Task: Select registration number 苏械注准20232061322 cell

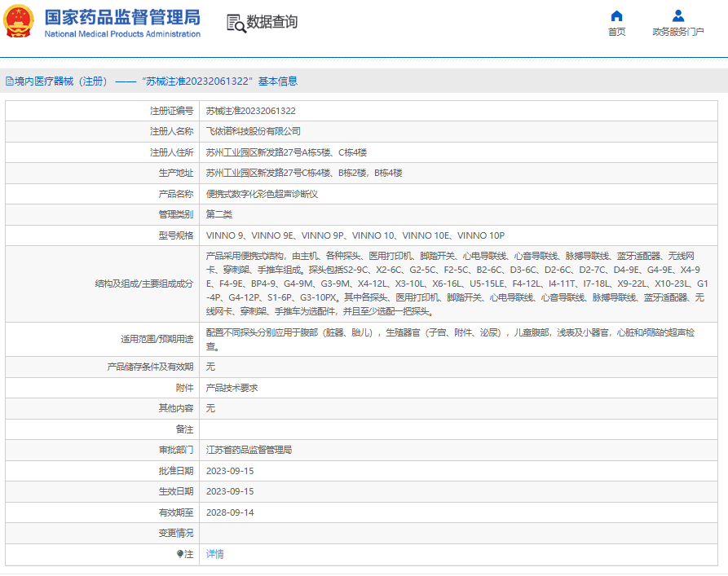Action: point(251,111)
